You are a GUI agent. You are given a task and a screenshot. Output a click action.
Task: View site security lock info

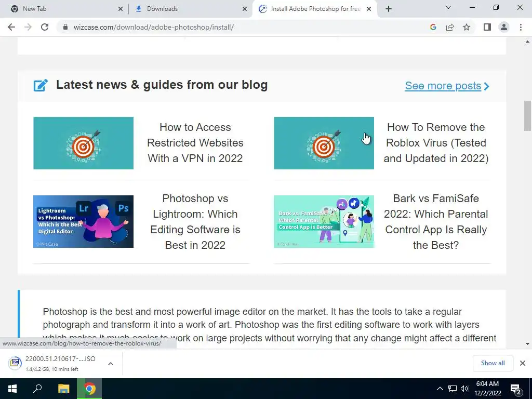65,27
